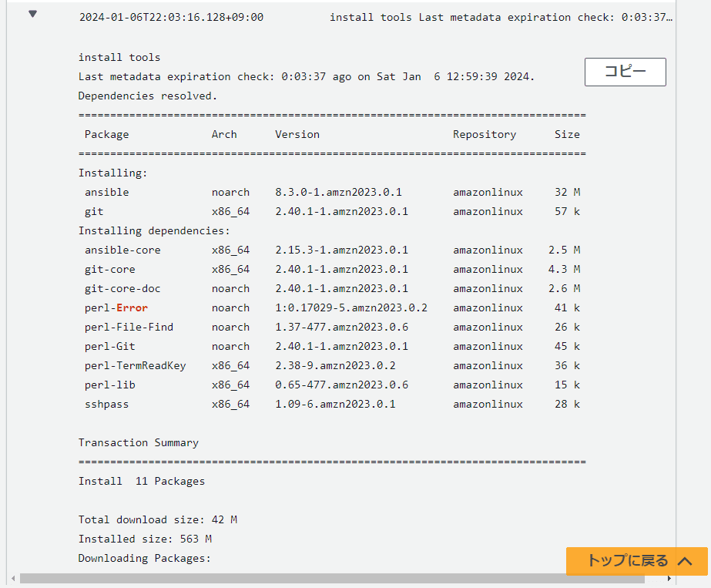Click the 'sshpass' package name
This screenshot has height=588, width=711.
106,405
